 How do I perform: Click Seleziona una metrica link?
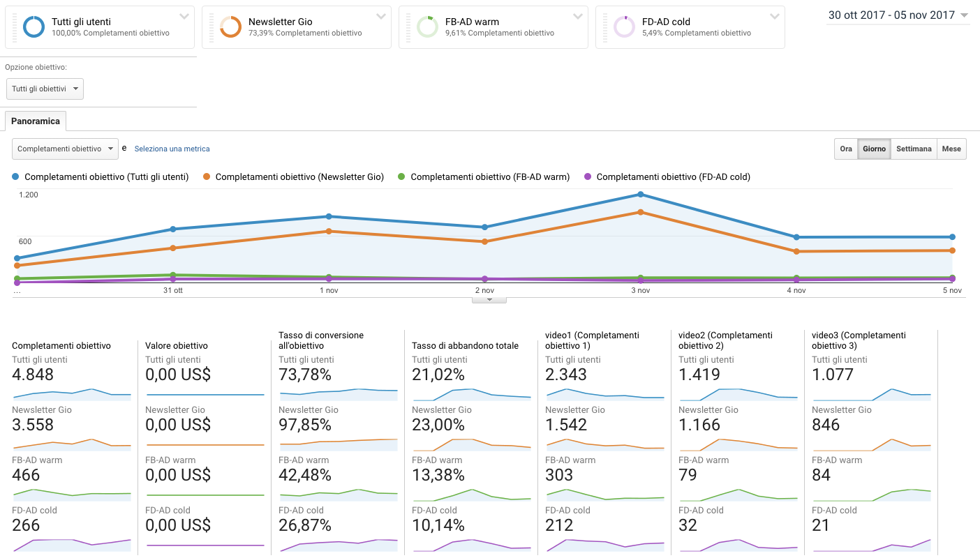point(172,149)
